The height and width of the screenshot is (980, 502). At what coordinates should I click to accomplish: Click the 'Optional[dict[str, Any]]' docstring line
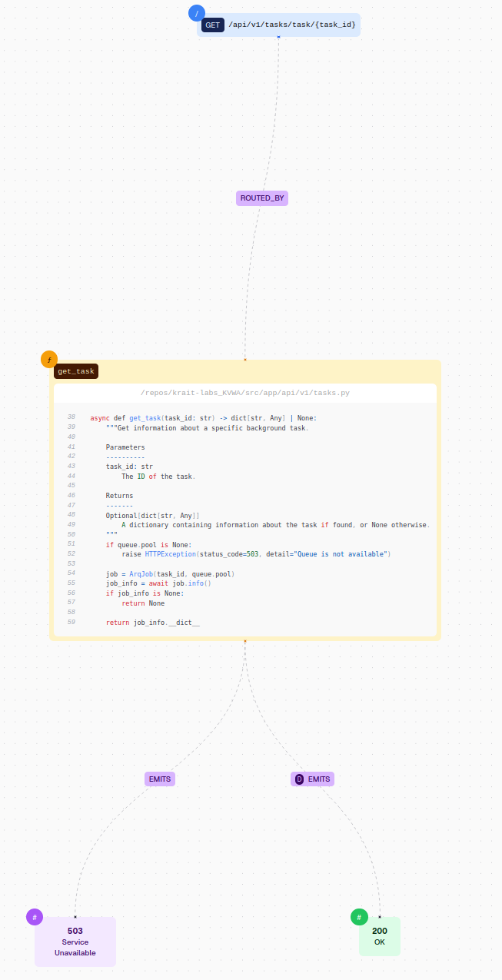[153, 515]
